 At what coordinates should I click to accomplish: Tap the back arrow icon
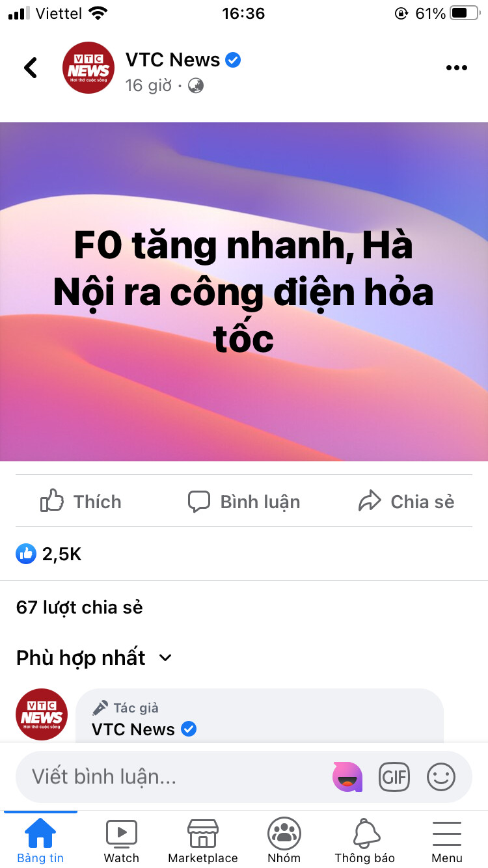pyautogui.click(x=31, y=68)
